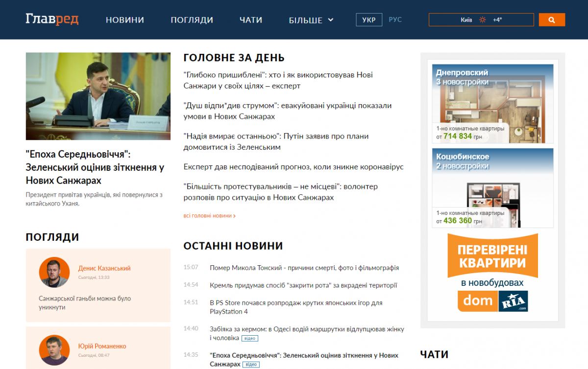Image resolution: width=588 pixels, height=369 pixels.
Task: Click the orange search magnifier button
Action: coord(552,20)
